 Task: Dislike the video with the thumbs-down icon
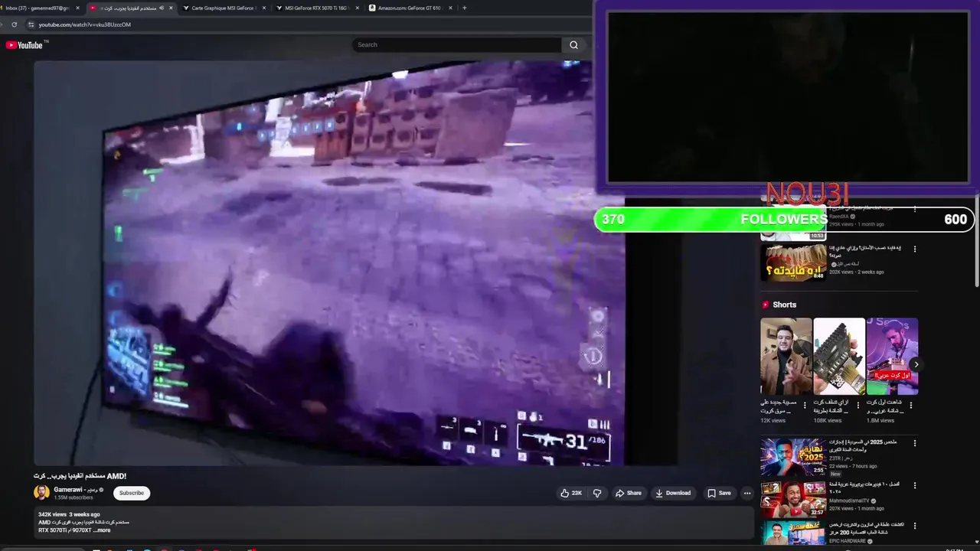coord(597,493)
